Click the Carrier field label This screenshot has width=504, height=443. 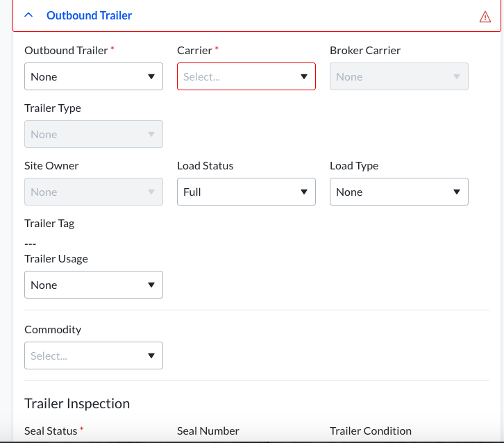(x=194, y=50)
